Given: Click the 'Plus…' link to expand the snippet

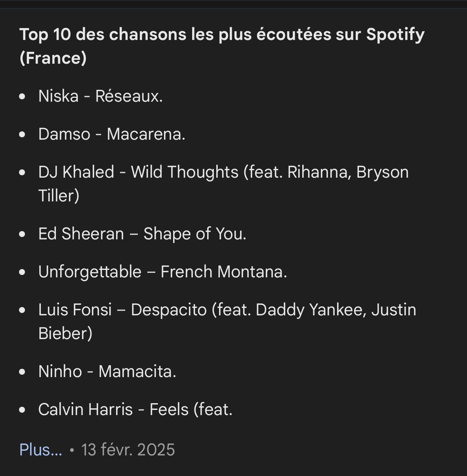Looking at the screenshot, I should click(41, 450).
